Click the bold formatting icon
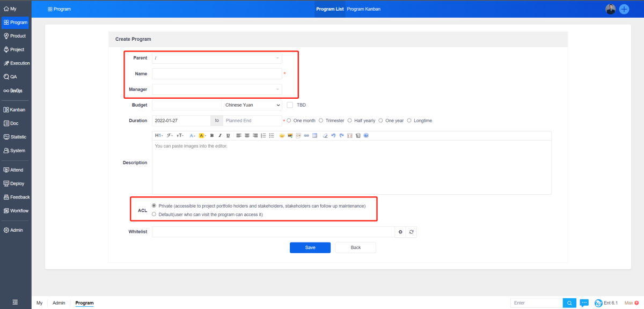 (x=212, y=136)
